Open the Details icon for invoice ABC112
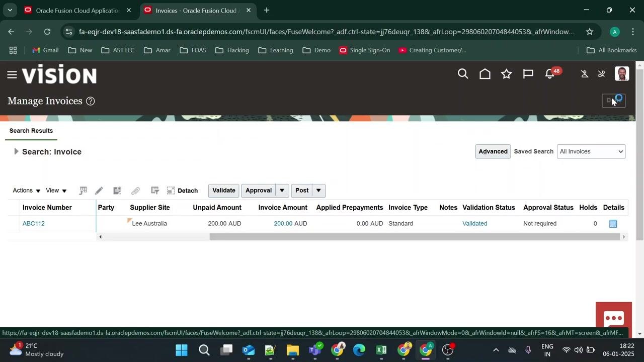644x362 pixels. (613, 224)
